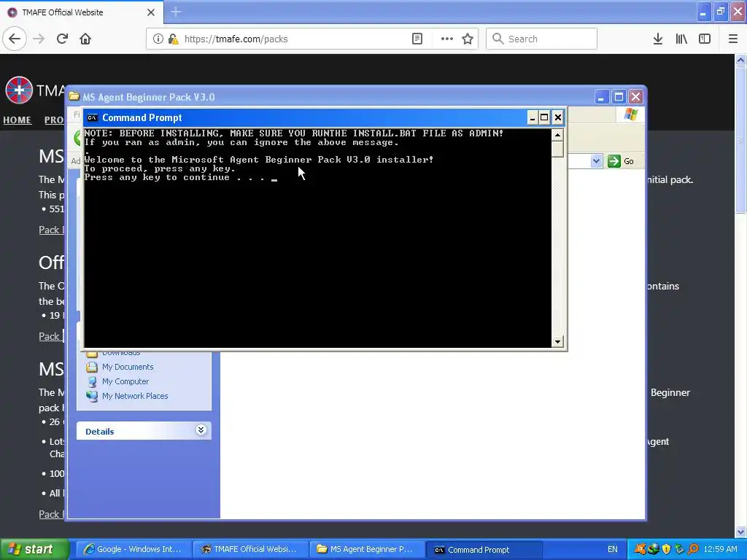The height and width of the screenshot is (560, 747).
Task: Open the Firefox hamburger menu
Action: coord(733,39)
